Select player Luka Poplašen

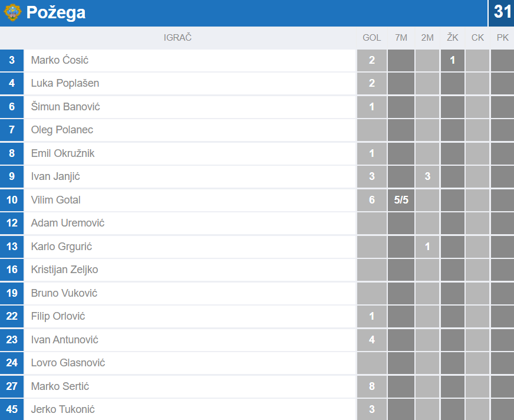tap(65, 83)
